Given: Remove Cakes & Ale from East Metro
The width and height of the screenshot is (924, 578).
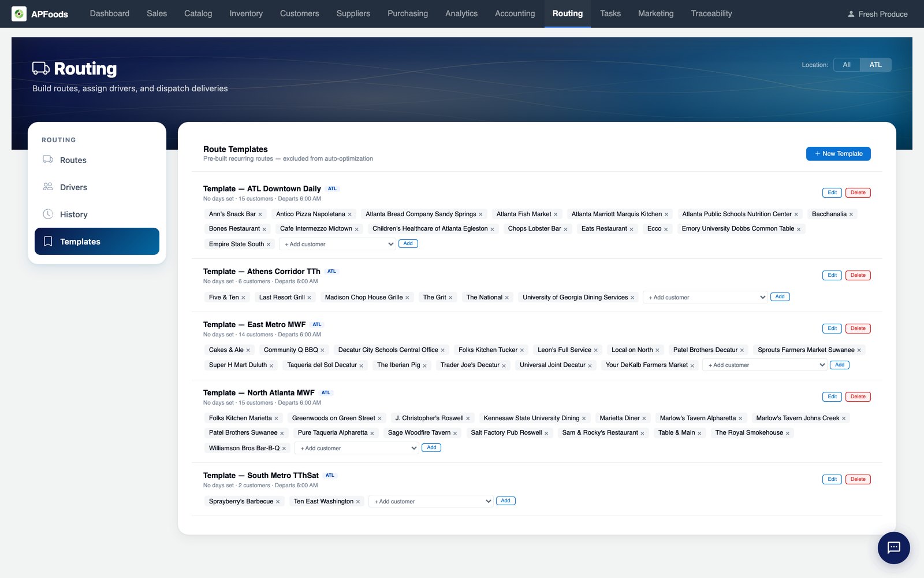Looking at the screenshot, I should (248, 350).
